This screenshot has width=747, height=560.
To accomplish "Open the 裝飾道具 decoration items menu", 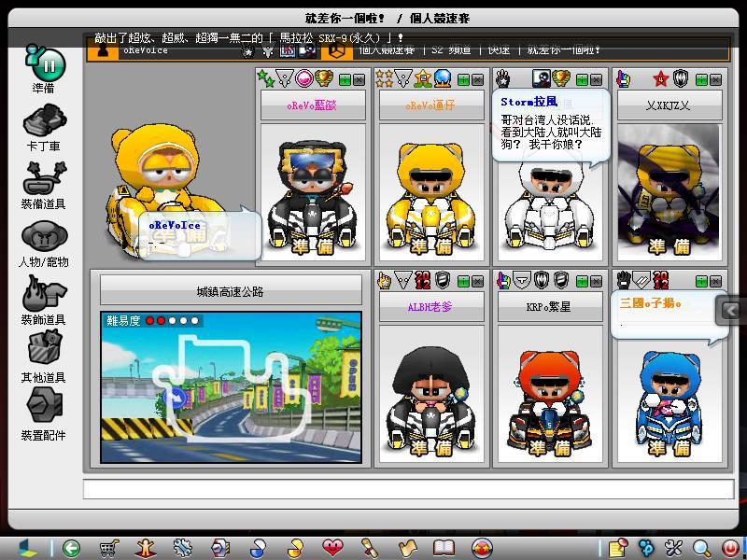I will click(x=44, y=293).
